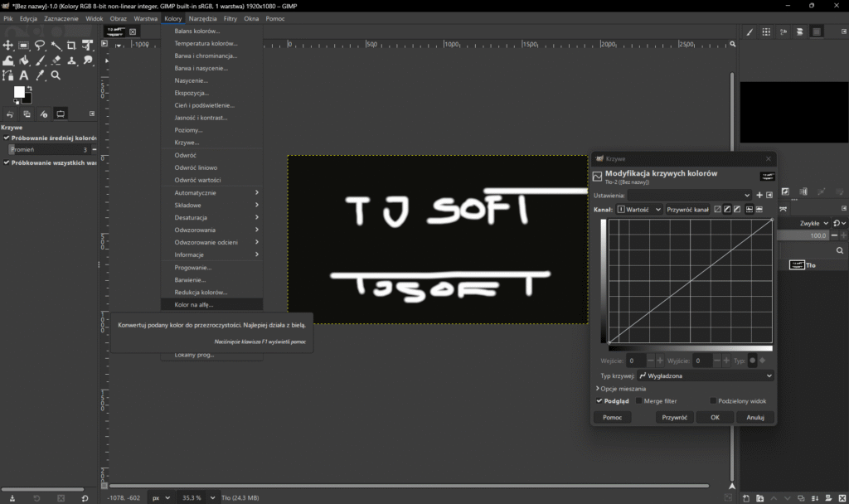This screenshot has height=504, width=849.
Task: Click duplicate layer icon in layers panel
Action: point(801,498)
